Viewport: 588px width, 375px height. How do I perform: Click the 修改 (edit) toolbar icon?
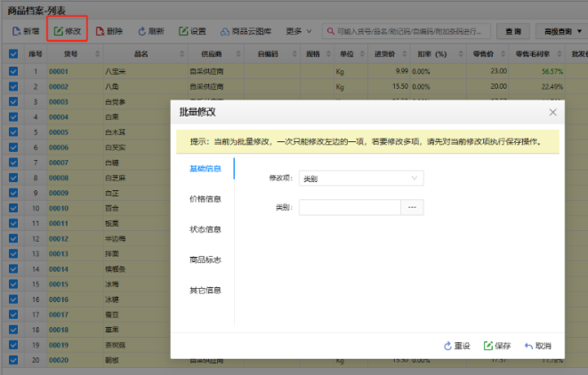pyautogui.click(x=58, y=31)
